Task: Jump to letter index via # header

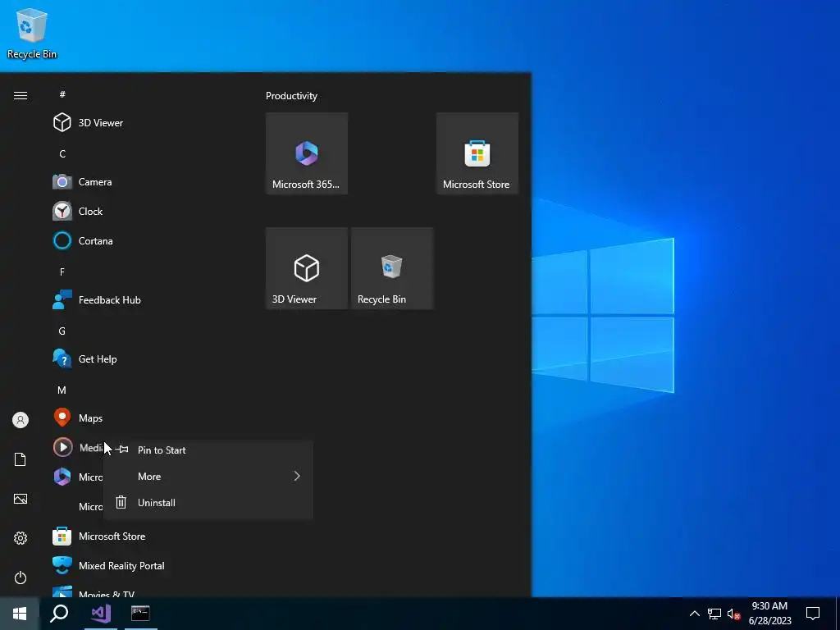Action: pyautogui.click(x=62, y=94)
